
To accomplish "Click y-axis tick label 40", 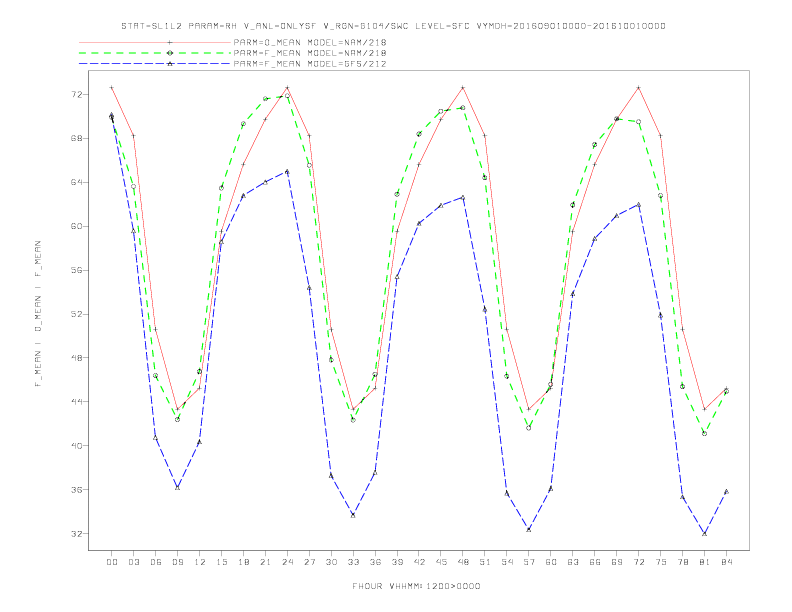I will coord(77,446).
